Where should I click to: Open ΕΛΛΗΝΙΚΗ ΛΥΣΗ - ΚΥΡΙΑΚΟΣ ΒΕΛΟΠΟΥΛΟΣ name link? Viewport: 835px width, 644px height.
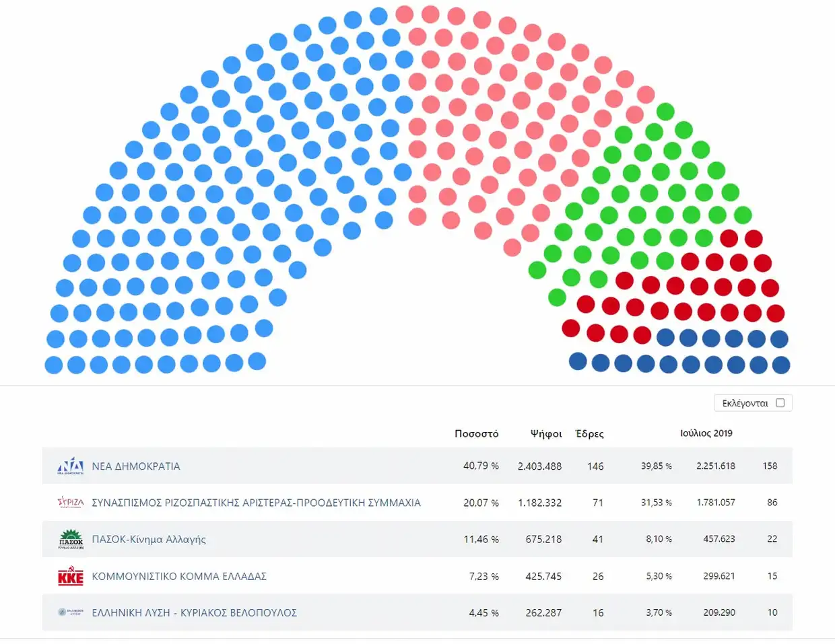point(194,612)
